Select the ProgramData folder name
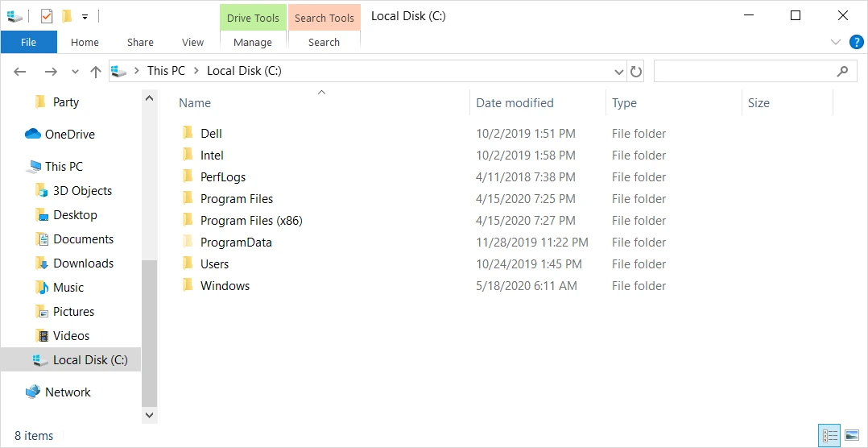The image size is (868, 448). coord(236,243)
